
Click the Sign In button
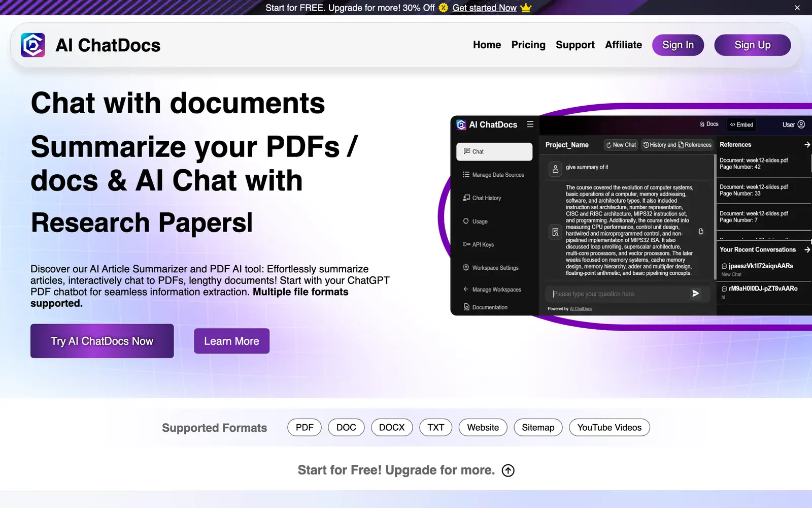[x=678, y=45]
